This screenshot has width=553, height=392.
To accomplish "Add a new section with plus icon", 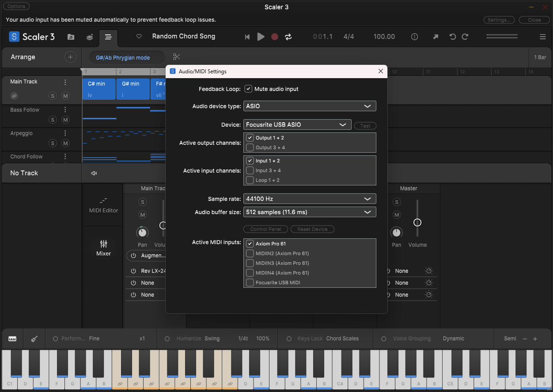I will point(70,57).
